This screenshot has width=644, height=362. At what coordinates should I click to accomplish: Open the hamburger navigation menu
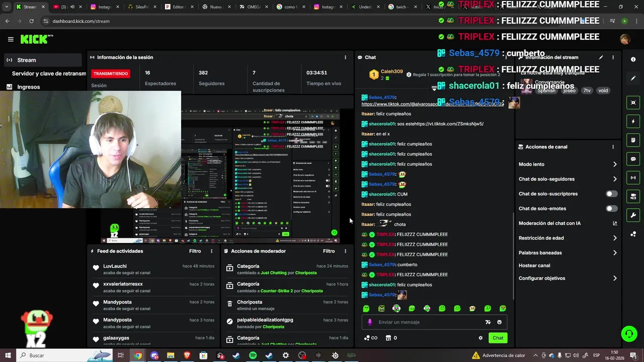(11, 39)
